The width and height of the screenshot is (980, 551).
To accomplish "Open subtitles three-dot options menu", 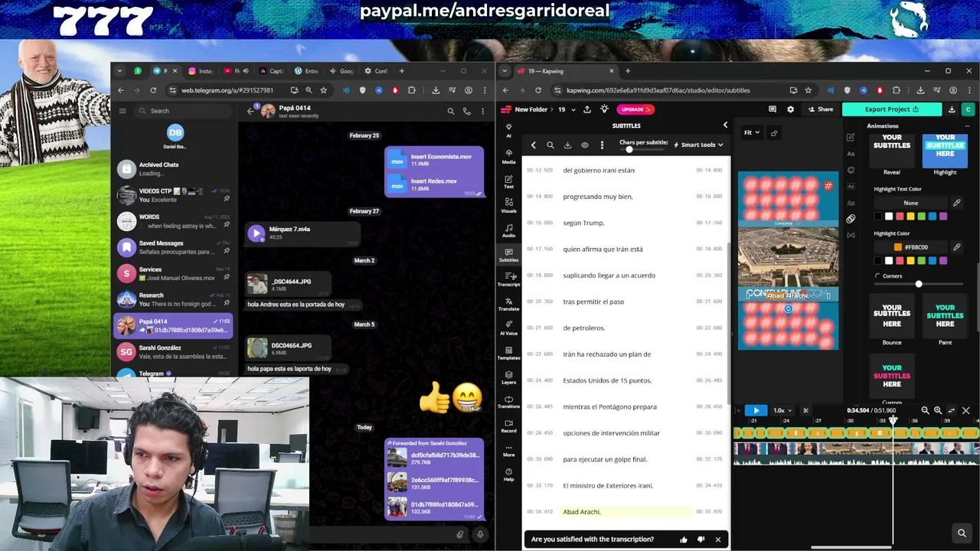I will [602, 145].
